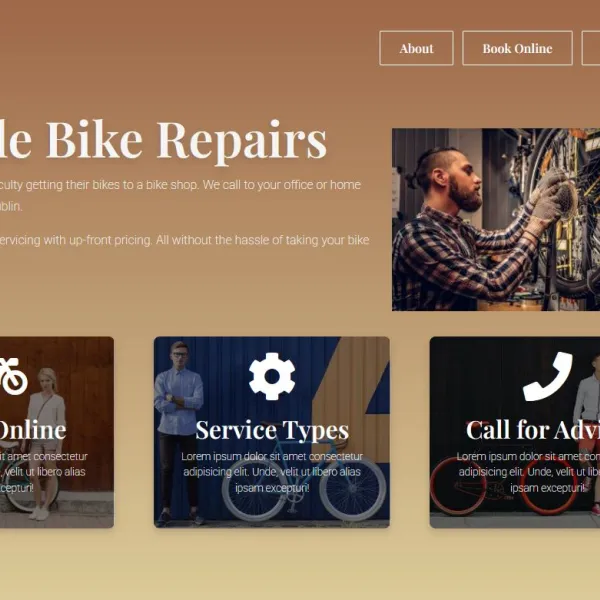Click the phone handset icon on the advice card
Viewport: 600px width, 600px height.
click(x=548, y=377)
